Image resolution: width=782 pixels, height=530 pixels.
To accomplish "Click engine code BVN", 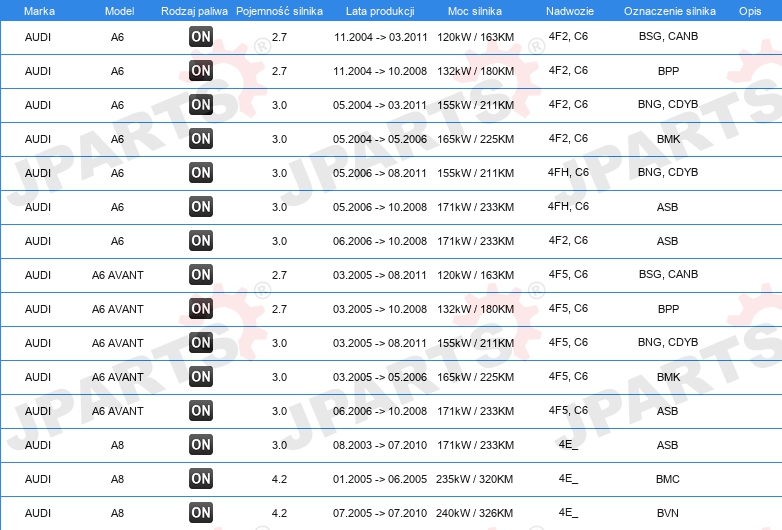I will coord(668,513).
